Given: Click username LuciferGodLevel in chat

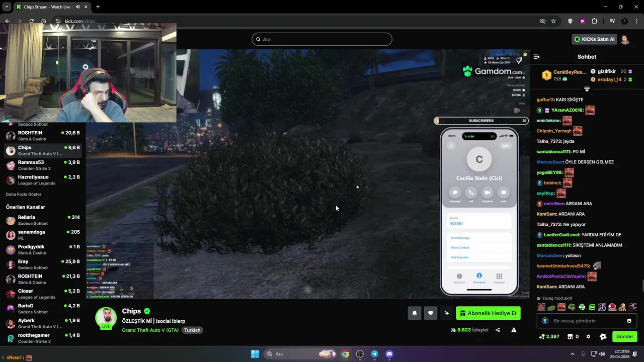Looking at the screenshot, I should pyautogui.click(x=561, y=235).
